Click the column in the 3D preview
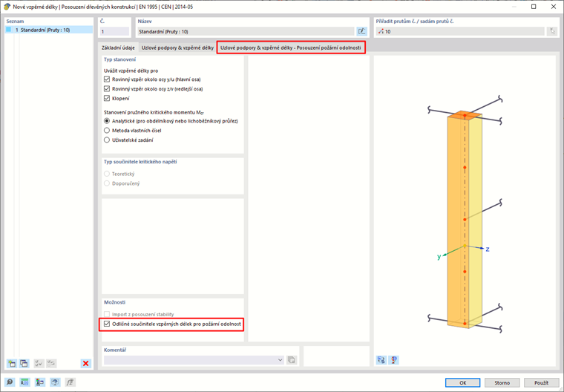This screenshot has width=564, height=392. (464, 220)
